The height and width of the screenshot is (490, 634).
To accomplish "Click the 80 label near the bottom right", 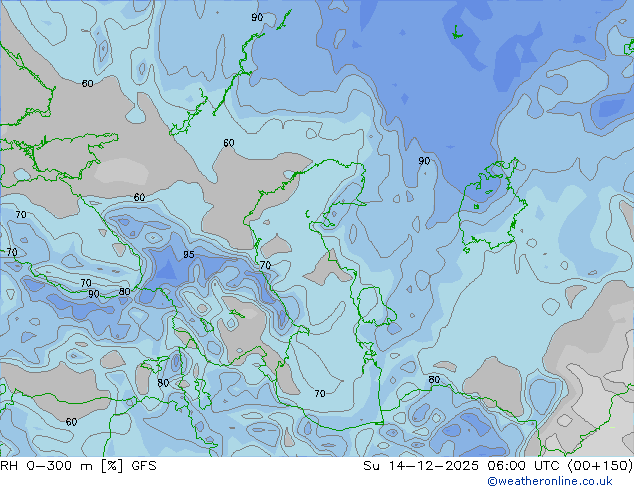I will [x=434, y=380].
